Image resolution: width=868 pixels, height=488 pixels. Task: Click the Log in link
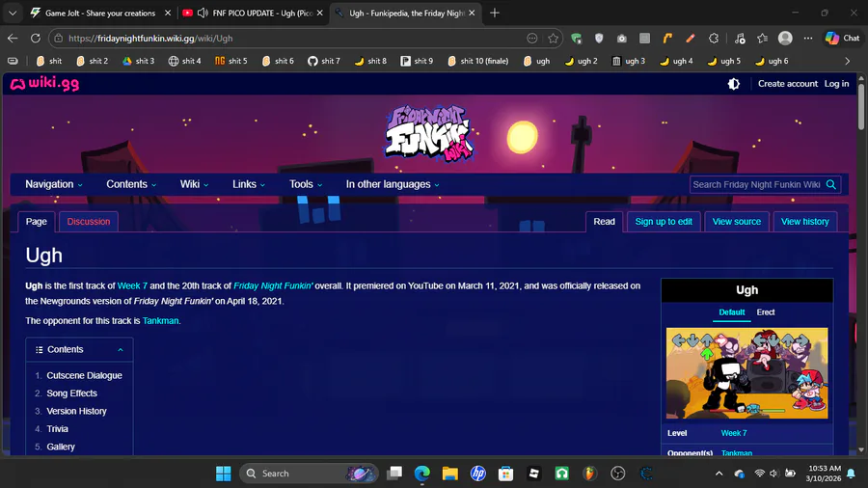836,84
